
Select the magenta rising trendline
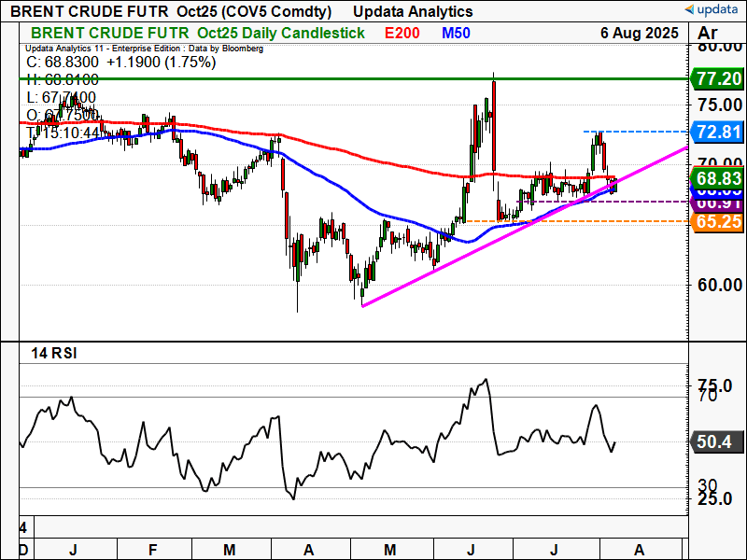pos(524,227)
